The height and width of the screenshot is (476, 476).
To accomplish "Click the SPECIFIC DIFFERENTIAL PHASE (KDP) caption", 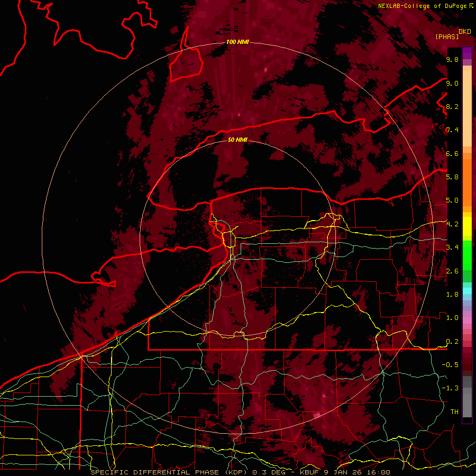I will (170, 472).
